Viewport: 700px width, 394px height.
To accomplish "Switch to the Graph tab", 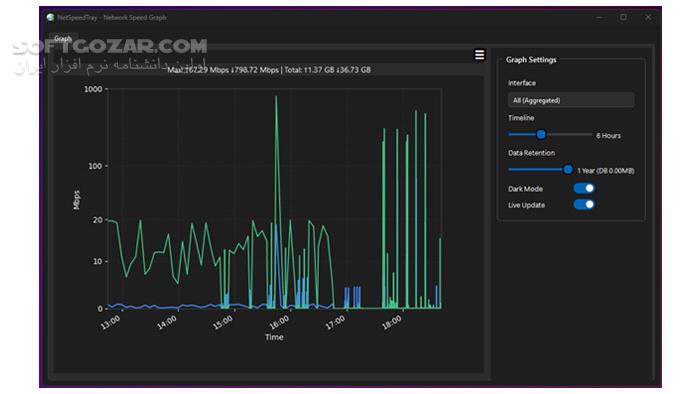I will [x=63, y=39].
